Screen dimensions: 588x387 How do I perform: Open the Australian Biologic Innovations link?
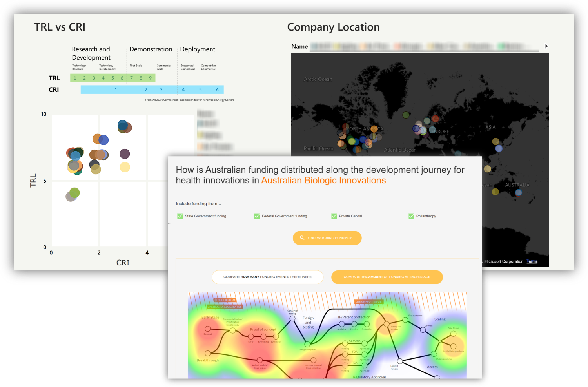323,181
